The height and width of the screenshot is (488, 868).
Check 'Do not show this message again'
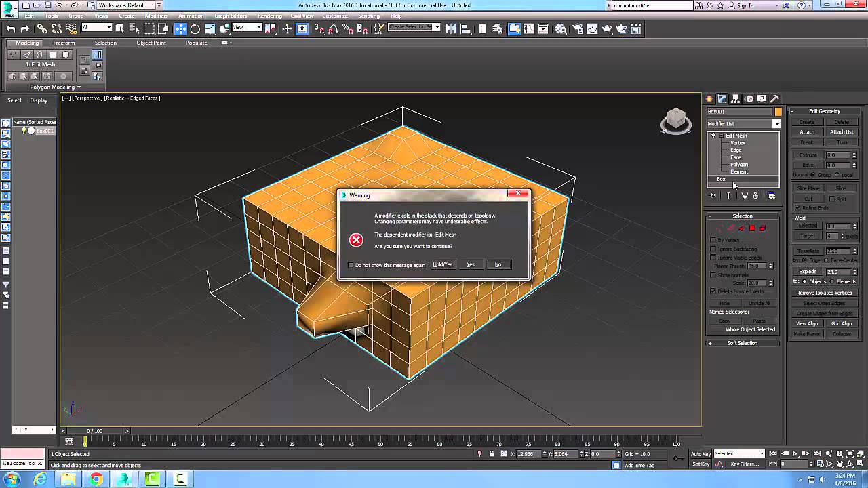(351, 265)
